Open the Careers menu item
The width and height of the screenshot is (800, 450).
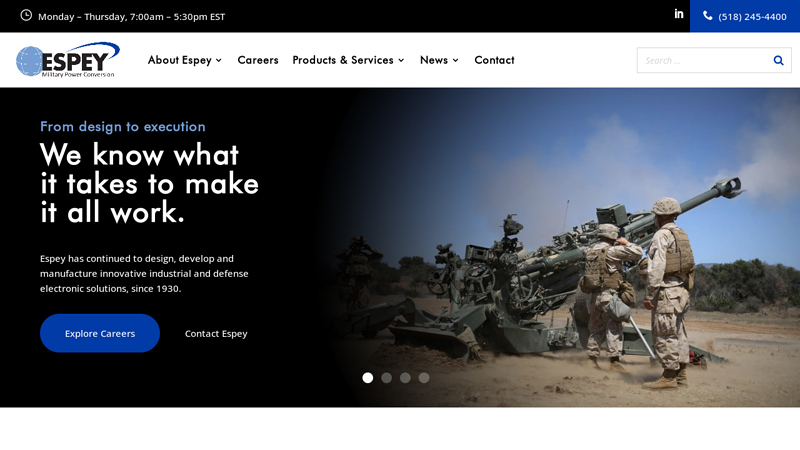tap(258, 60)
